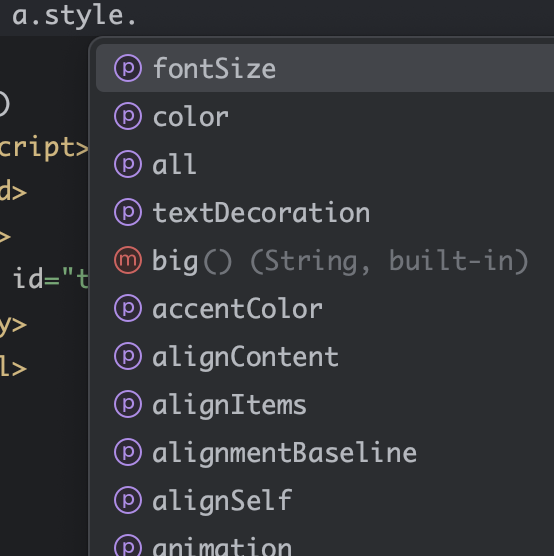Choose alignItems in the completion list
Viewport: 554px width, 556px height.
[325, 405]
